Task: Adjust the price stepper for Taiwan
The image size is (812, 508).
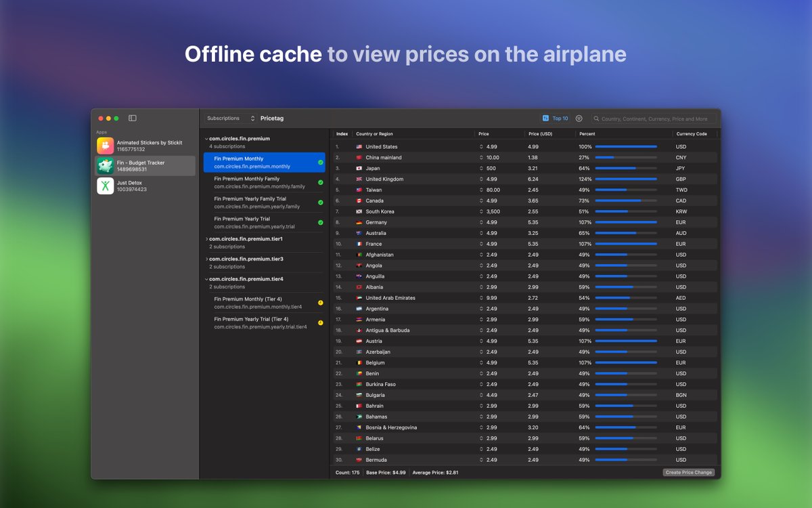Action: 482,190
